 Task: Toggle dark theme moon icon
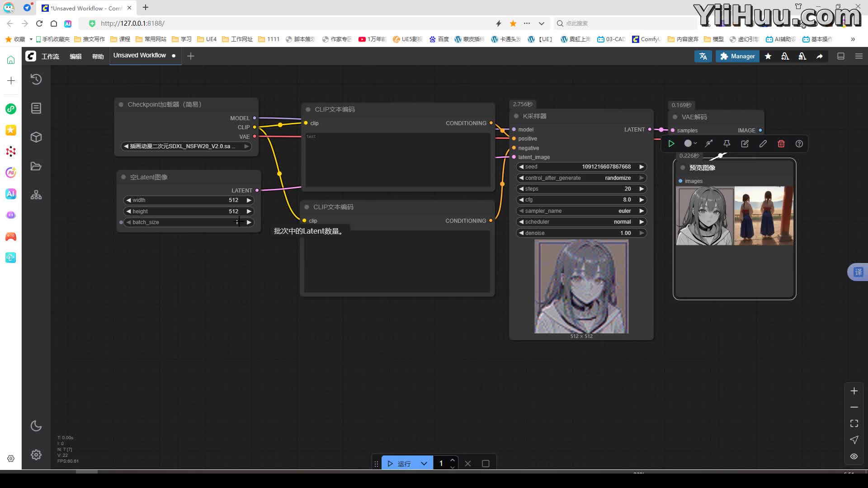coord(36,426)
